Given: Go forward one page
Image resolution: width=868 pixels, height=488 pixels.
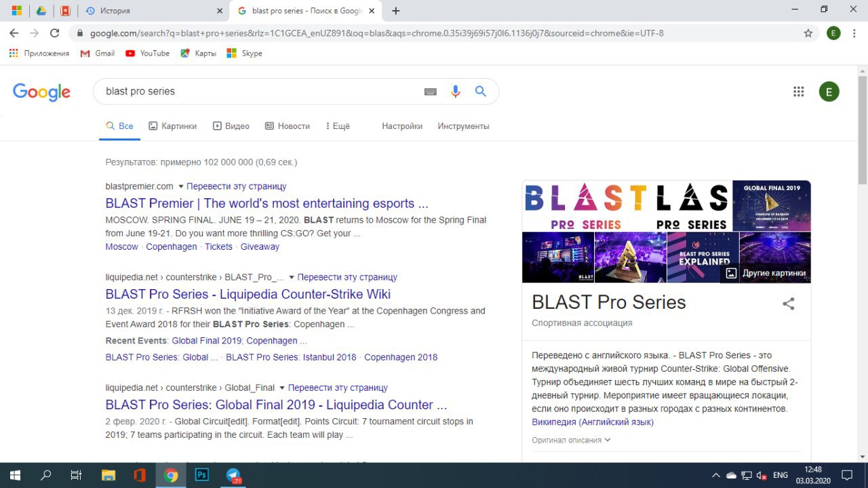Looking at the screenshot, I should click(35, 33).
